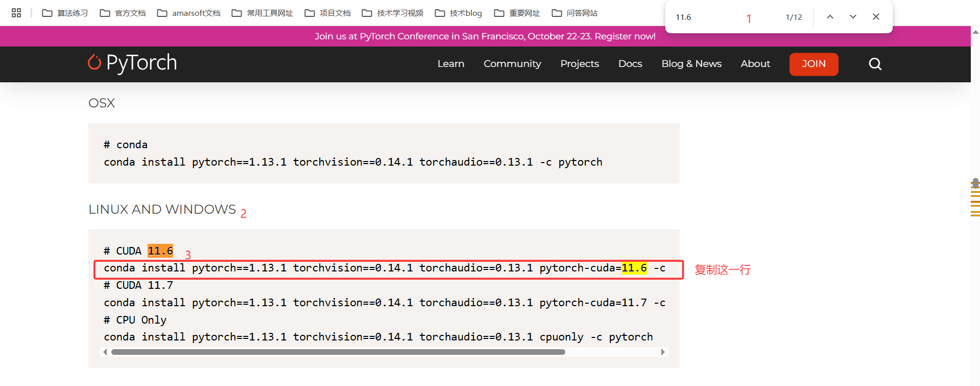This screenshot has height=386, width=980.
Task: Click the OSX heading
Action: click(102, 103)
